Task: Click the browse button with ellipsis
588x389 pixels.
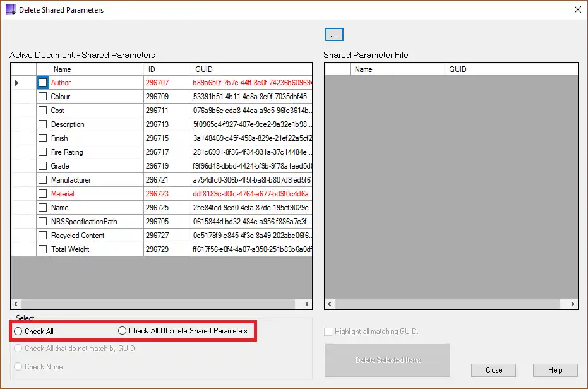Action: tap(333, 35)
